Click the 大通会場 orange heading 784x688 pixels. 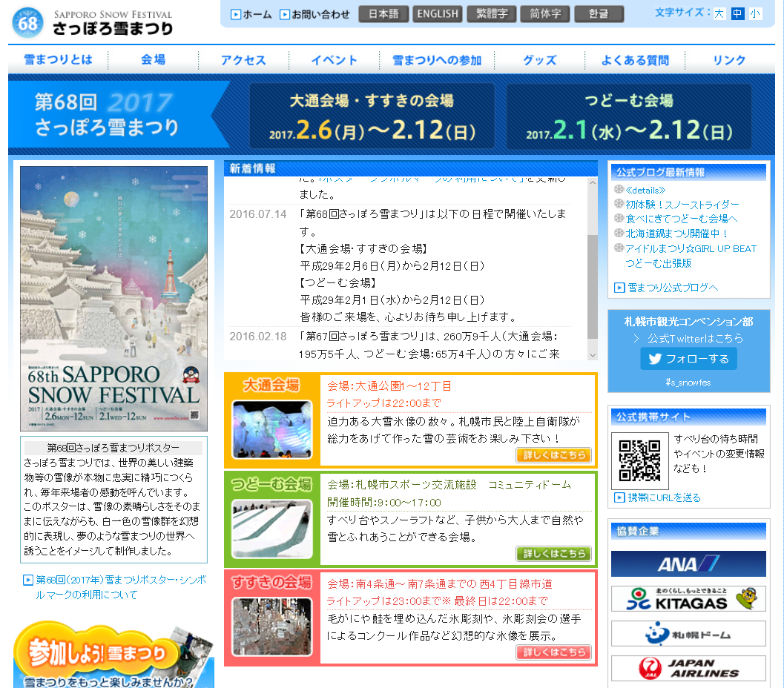pyautogui.click(x=271, y=386)
